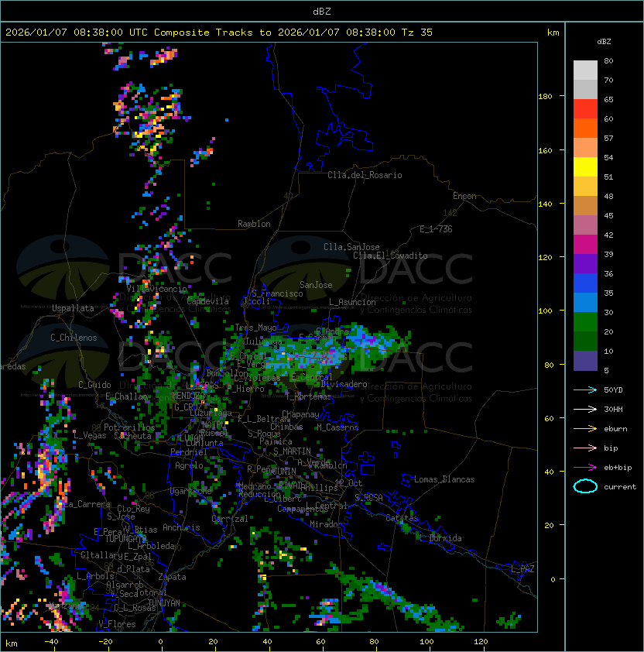Click the legend heading 'dBZ' above the swatches
This screenshot has height=652, width=644.
pos(604,42)
